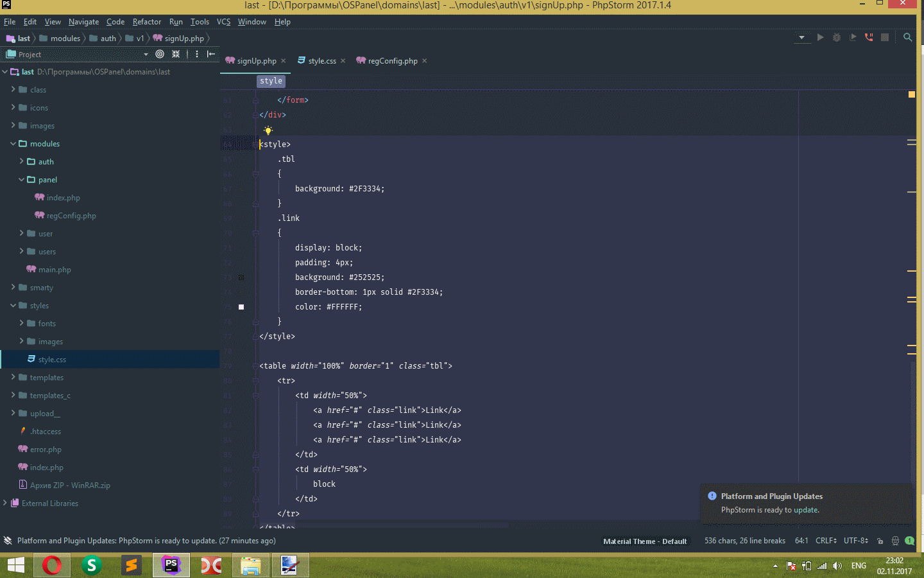Open the CRLF line separator selector
This screenshot has height=578, width=924.
pyautogui.click(x=825, y=541)
